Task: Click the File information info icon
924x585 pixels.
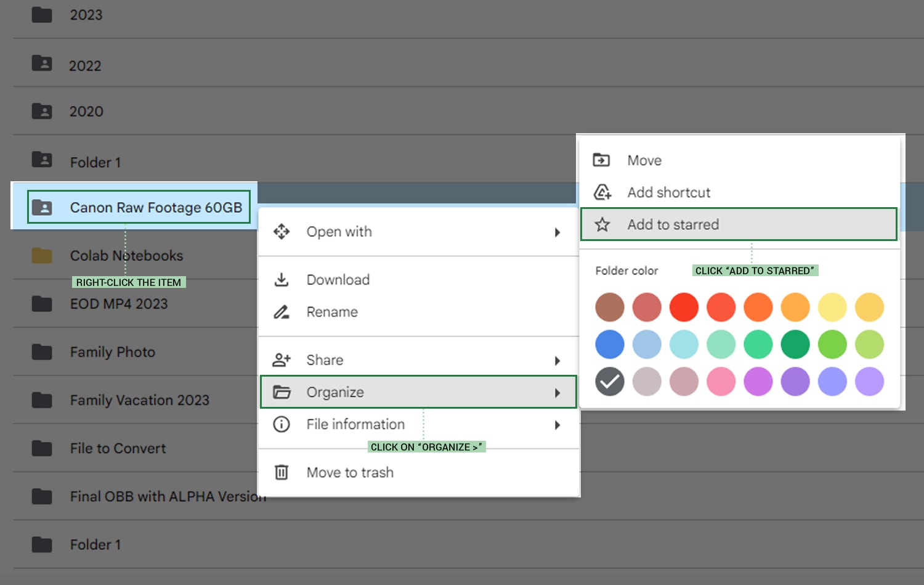Action: tap(282, 424)
